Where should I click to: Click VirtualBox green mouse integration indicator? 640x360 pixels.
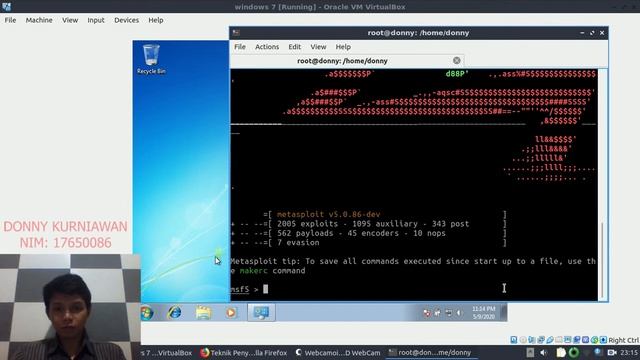click(x=595, y=340)
